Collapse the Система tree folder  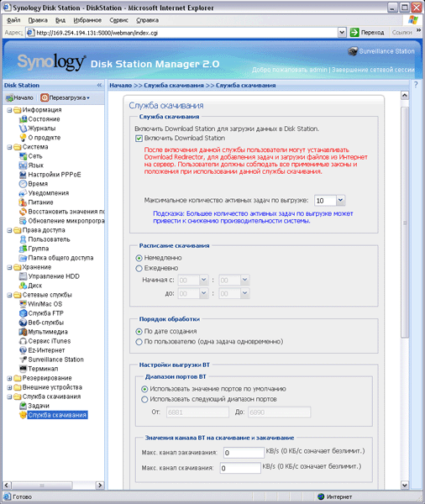[9, 147]
